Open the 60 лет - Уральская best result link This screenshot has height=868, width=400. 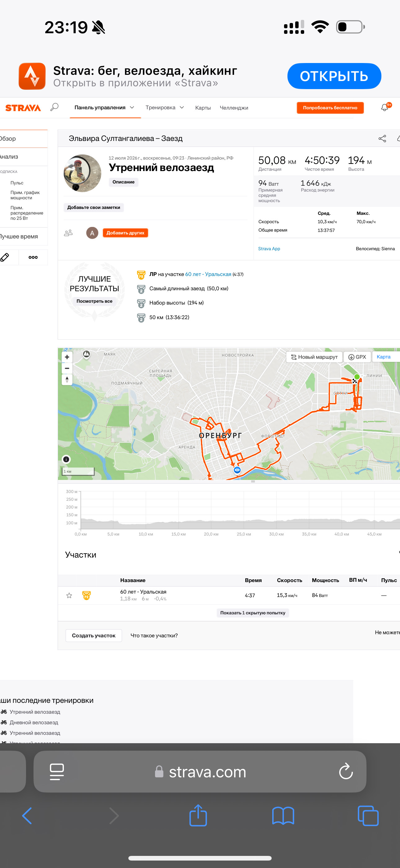[x=208, y=274]
